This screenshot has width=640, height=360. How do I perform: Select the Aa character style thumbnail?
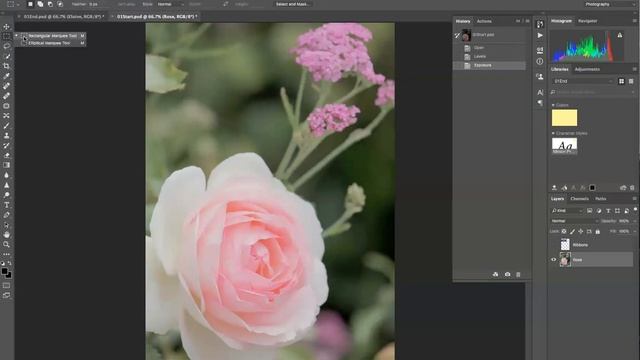(564, 146)
